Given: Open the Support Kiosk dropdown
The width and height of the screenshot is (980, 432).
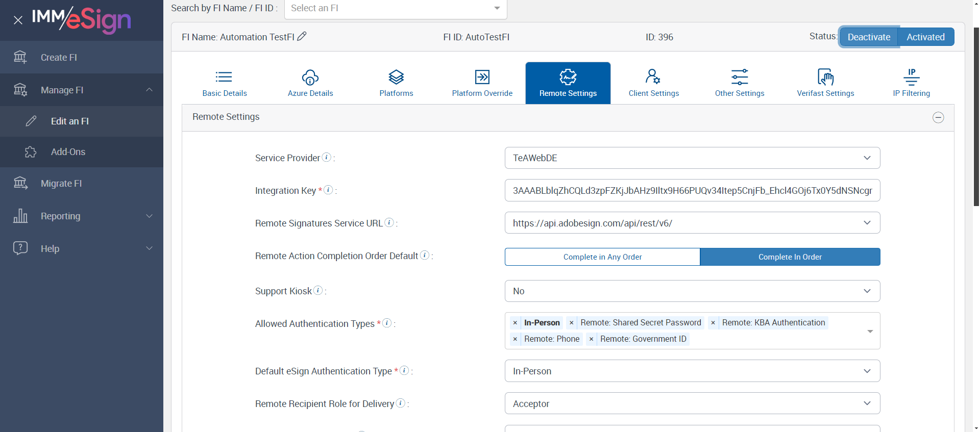Looking at the screenshot, I should pyautogui.click(x=692, y=291).
